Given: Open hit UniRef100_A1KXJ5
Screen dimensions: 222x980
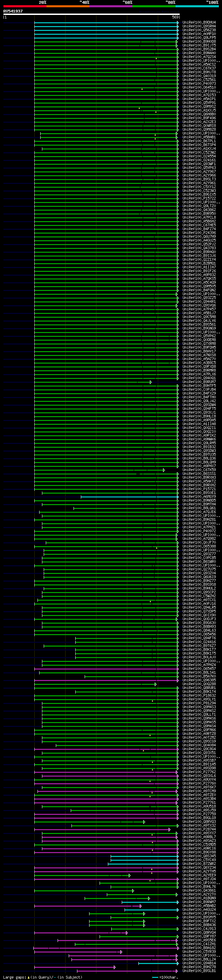Looking at the screenshot, I should [199, 111].
